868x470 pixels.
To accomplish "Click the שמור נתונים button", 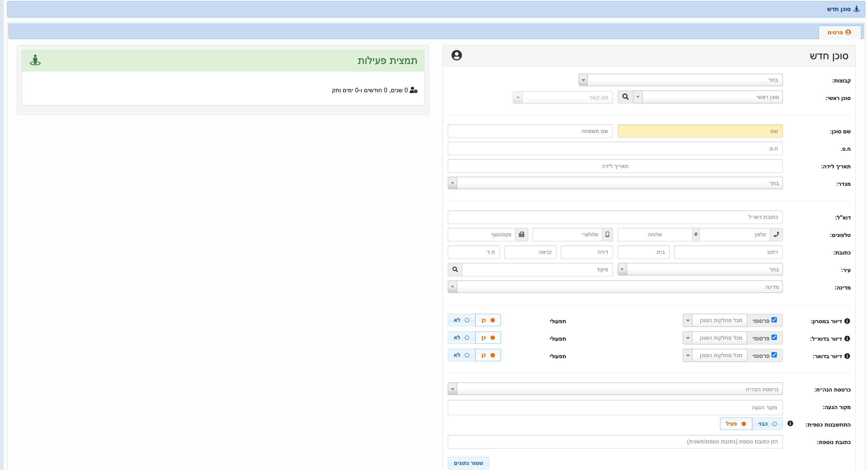I will [x=468, y=463].
